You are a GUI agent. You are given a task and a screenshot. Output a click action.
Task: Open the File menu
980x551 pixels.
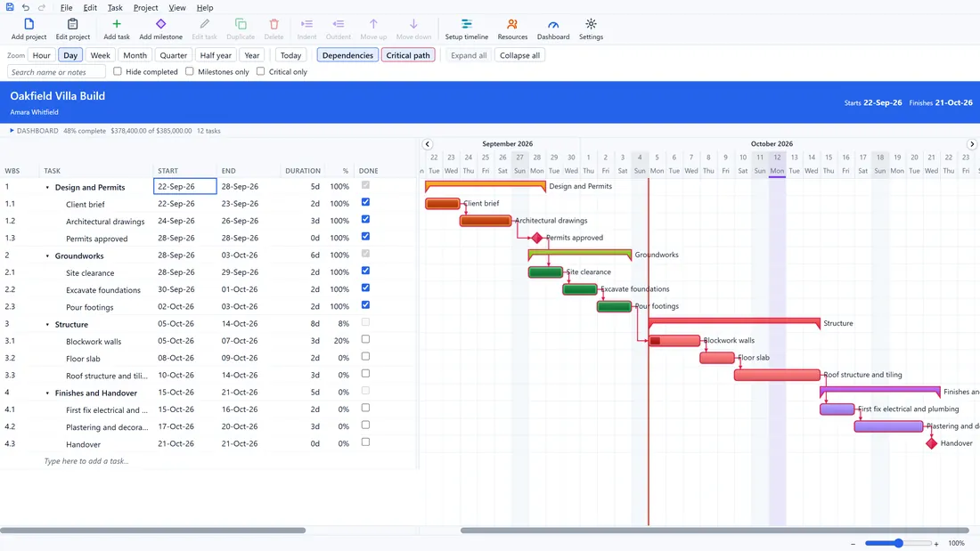click(x=66, y=7)
